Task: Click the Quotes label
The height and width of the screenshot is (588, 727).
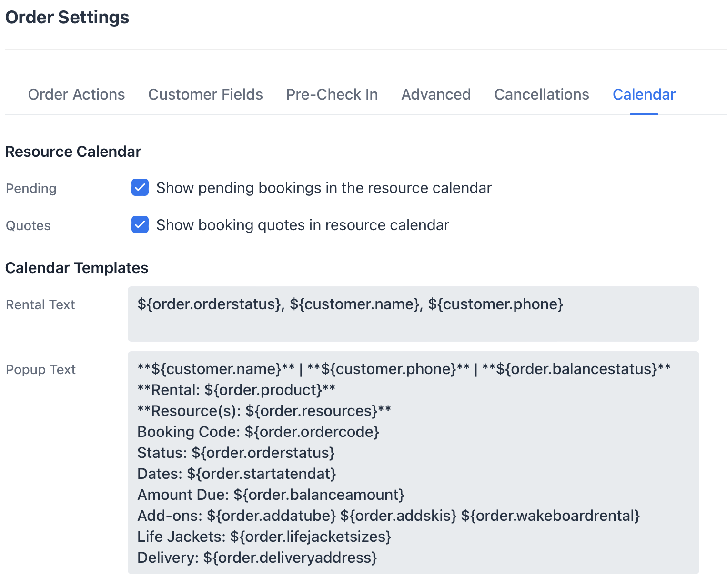Action: (x=28, y=225)
